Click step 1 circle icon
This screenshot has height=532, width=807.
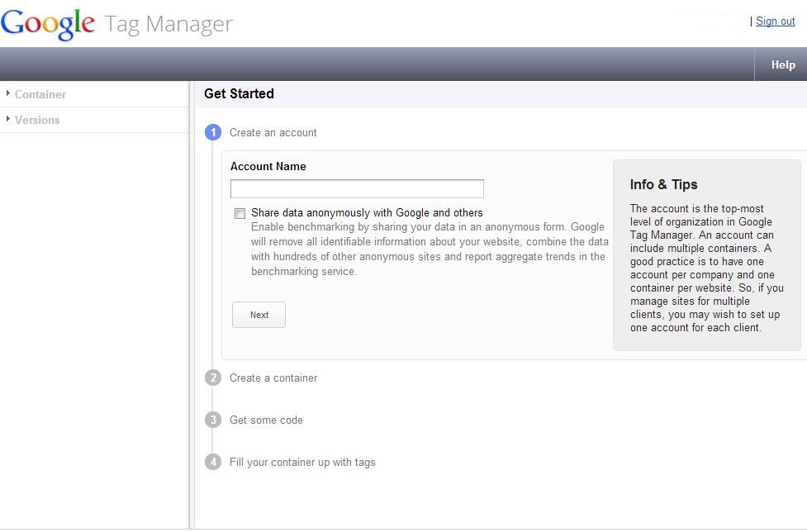point(213,133)
